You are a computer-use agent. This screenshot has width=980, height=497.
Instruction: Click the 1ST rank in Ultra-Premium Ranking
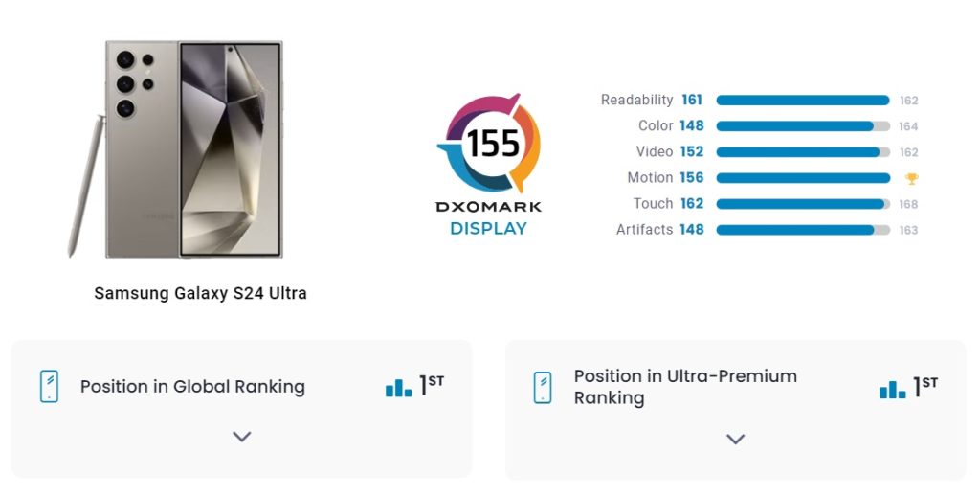[x=925, y=386]
